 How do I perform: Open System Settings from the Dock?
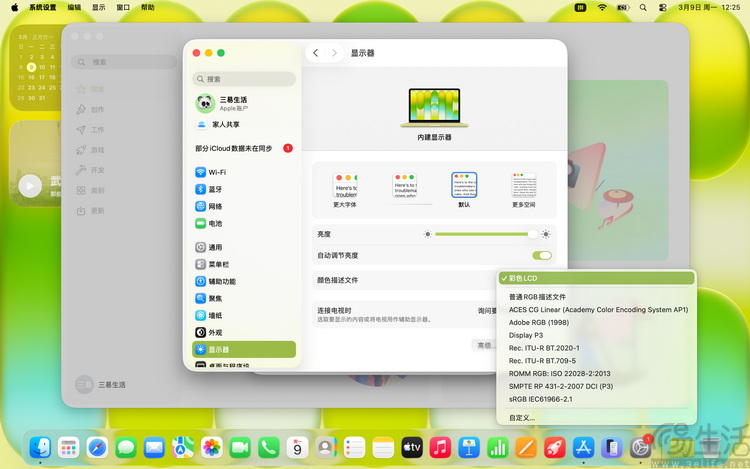(640, 448)
